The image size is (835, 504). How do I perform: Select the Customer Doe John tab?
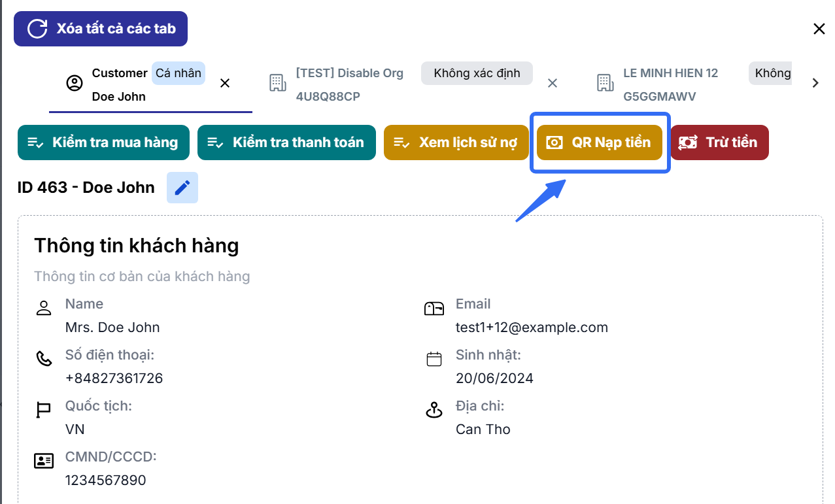click(150, 85)
